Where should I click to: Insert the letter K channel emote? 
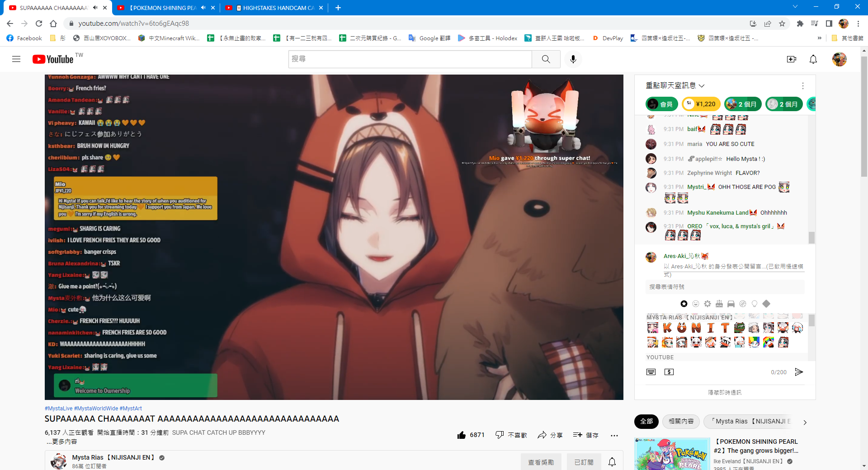coord(667,328)
